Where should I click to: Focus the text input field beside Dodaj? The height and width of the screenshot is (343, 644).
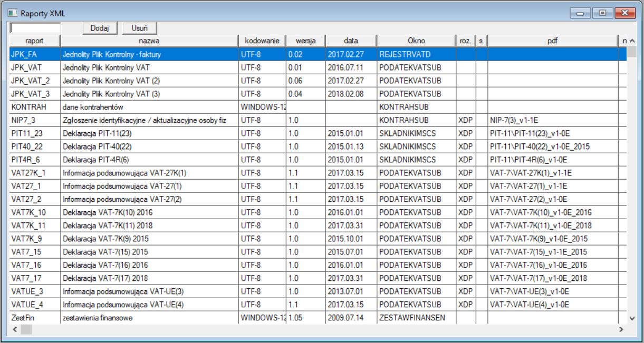click(x=35, y=28)
